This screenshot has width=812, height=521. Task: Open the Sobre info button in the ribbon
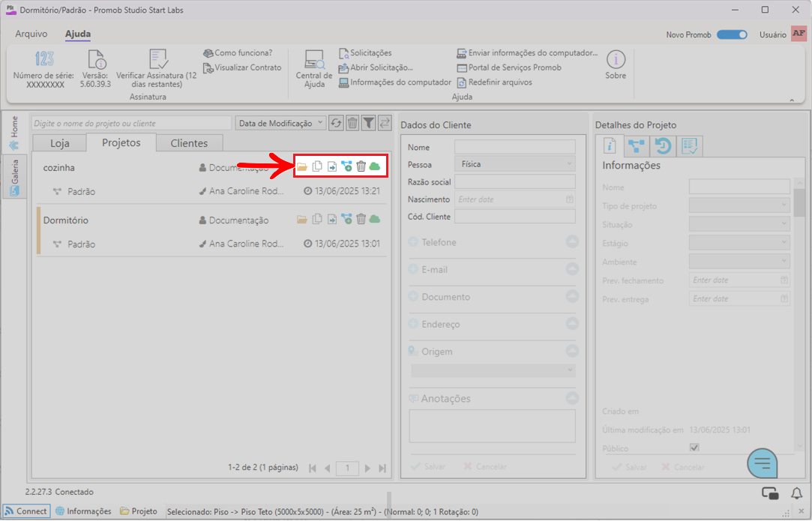616,64
